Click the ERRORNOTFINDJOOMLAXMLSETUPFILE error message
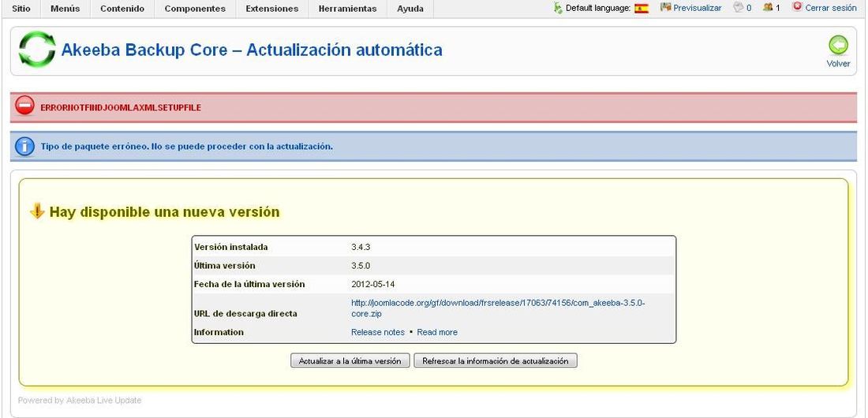 (x=121, y=108)
